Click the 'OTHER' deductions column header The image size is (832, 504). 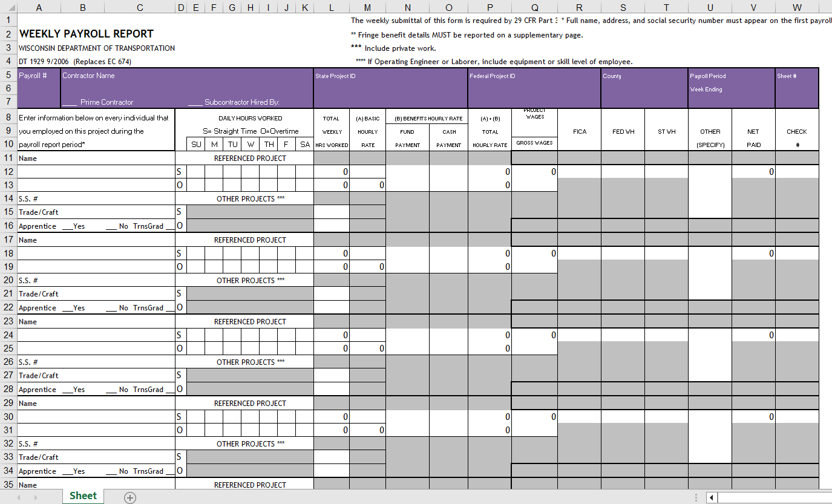710,131
